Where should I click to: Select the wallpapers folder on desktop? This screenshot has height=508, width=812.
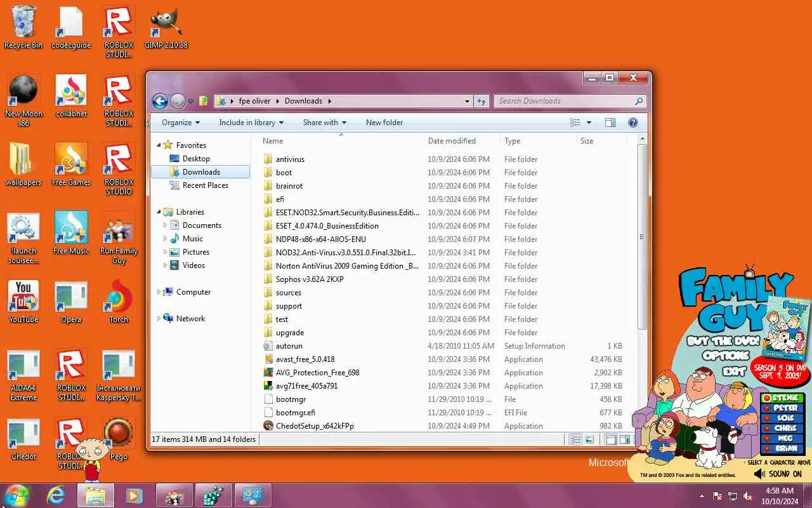pyautogui.click(x=23, y=165)
